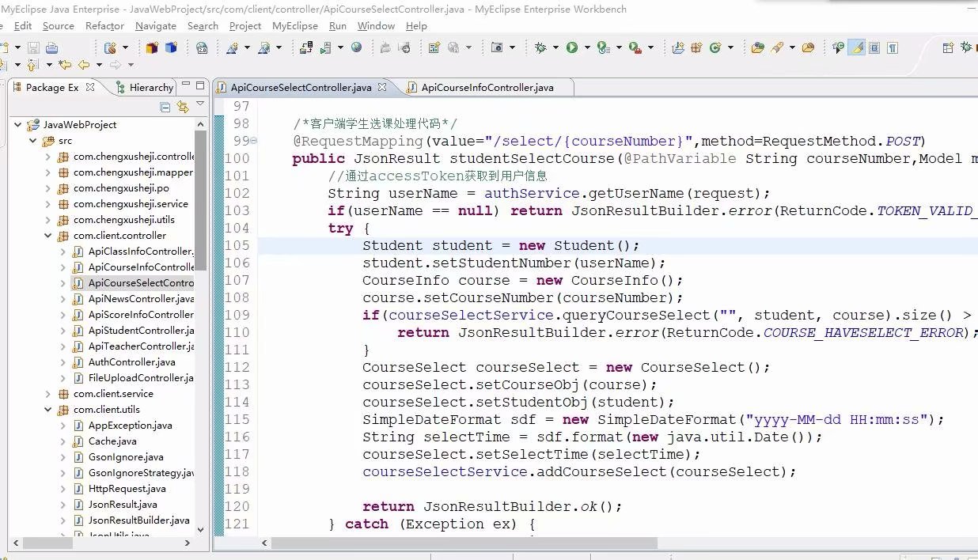Select Cache.java in the tree

(x=112, y=441)
